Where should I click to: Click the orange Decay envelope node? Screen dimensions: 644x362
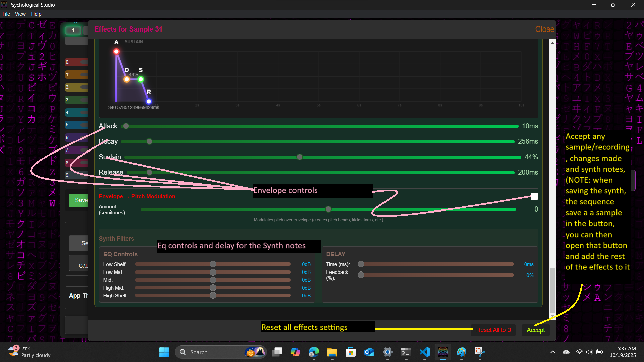coord(127,79)
